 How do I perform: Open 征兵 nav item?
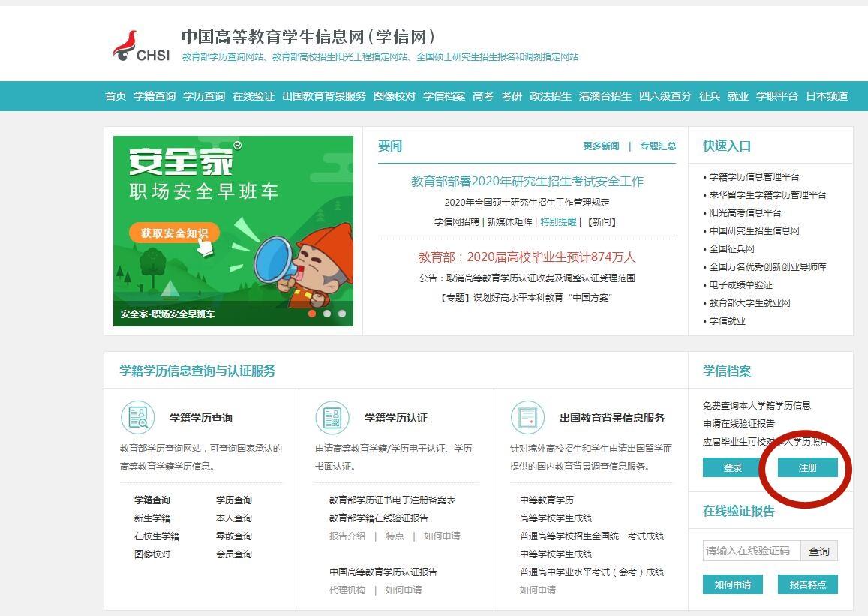[710, 96]
